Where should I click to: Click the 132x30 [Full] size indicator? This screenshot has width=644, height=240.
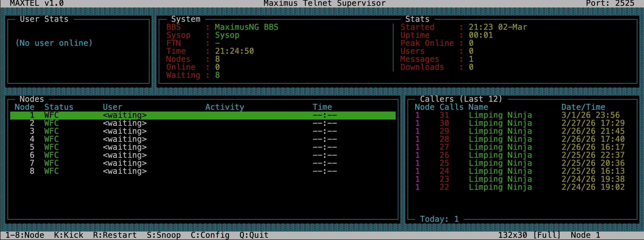click(x=529, y=235)
